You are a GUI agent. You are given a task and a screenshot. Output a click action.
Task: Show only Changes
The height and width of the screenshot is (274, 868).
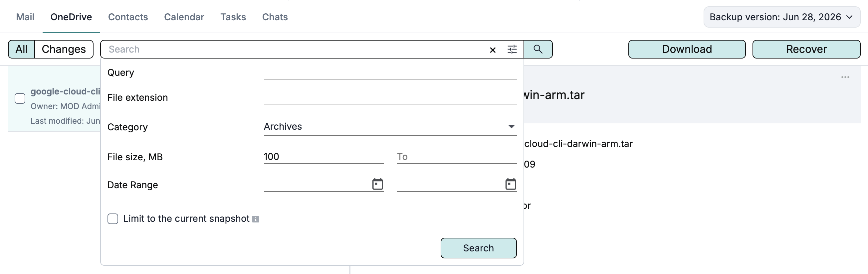click(64, 49)
